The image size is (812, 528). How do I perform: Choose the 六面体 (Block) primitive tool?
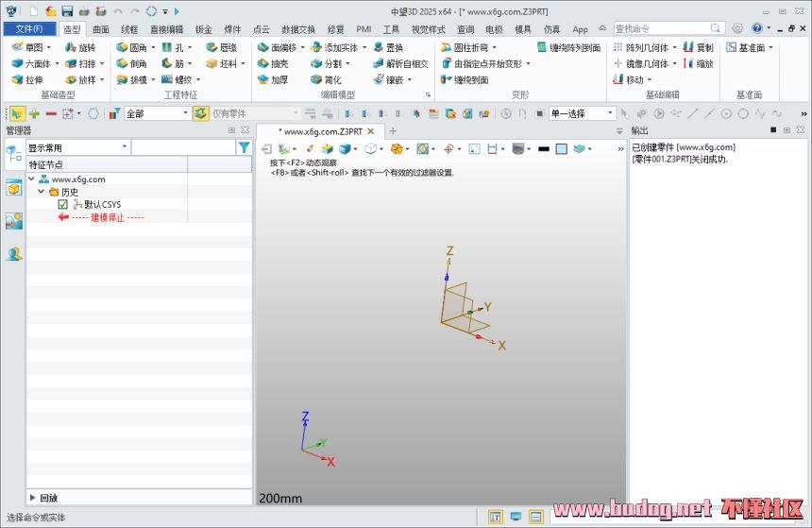[x=30, y=63]
